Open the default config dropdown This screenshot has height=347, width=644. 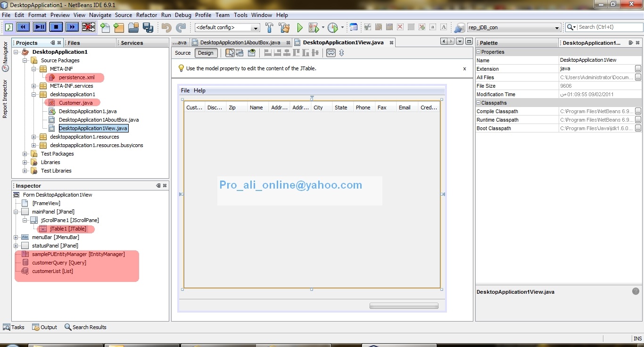click(x=227, y=27)
